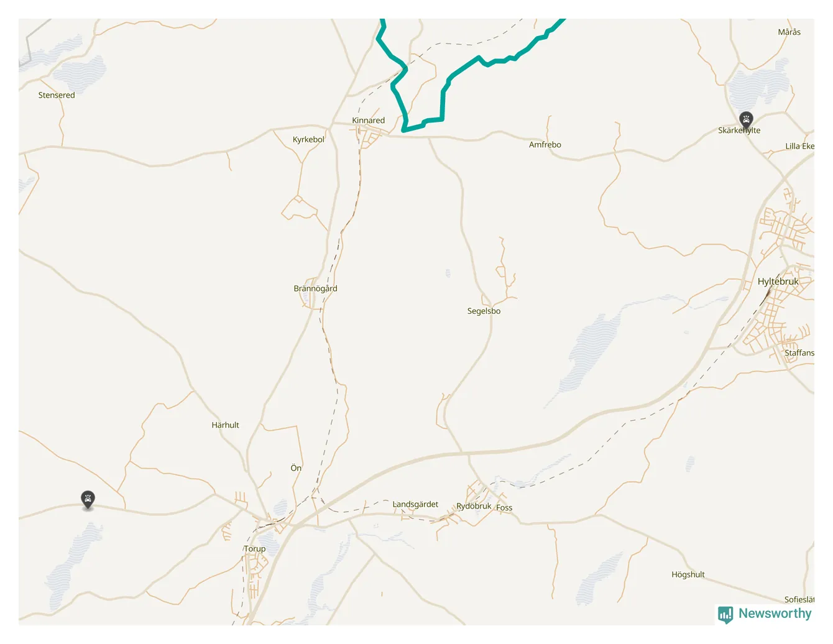The width and height of the screenshot is (833, 644).
Task: Select the Hyltebruk town label
Action: pos(778,282)
